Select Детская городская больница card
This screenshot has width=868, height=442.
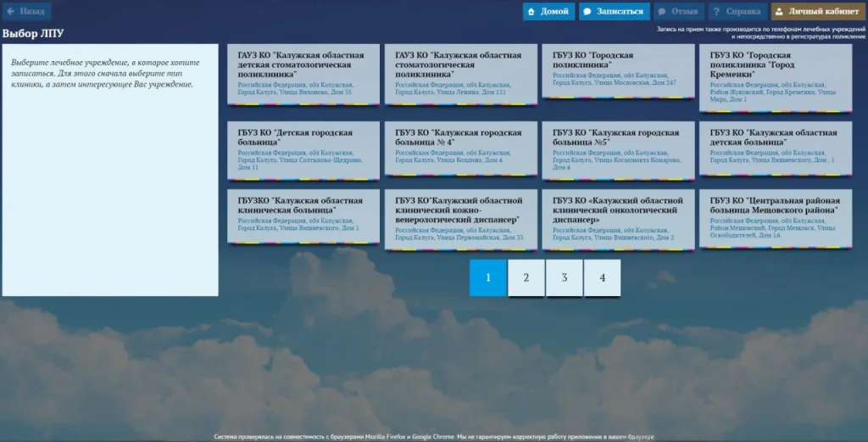pos(303,149)
